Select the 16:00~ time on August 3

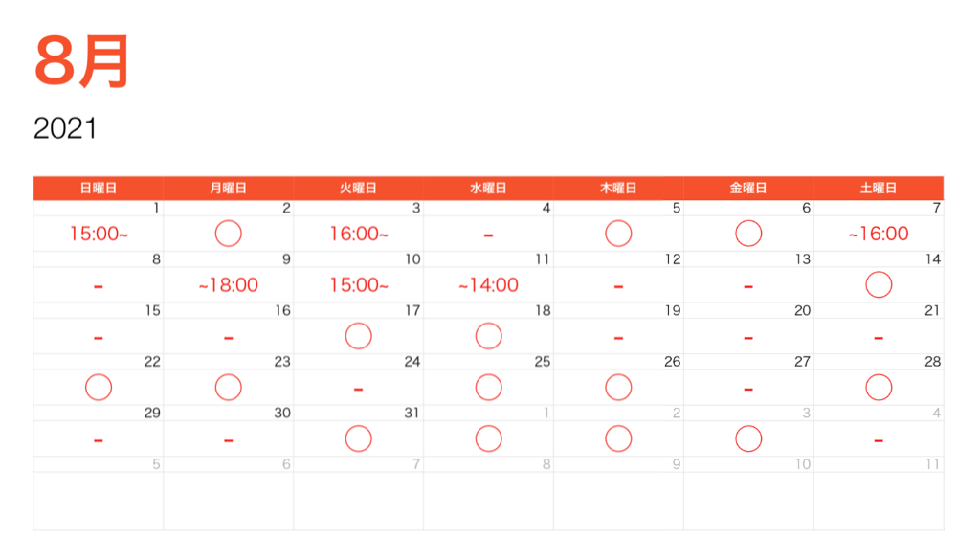pos(359,234)
